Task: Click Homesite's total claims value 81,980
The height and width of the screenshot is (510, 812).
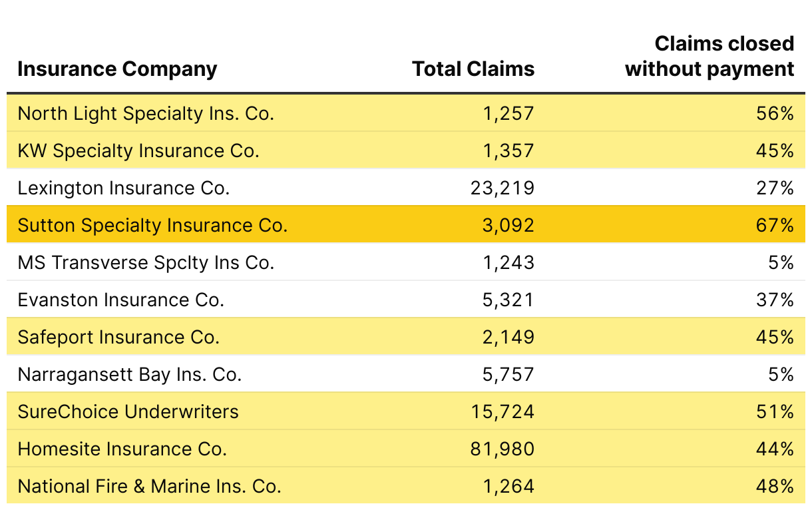Action: click(502, 449)
